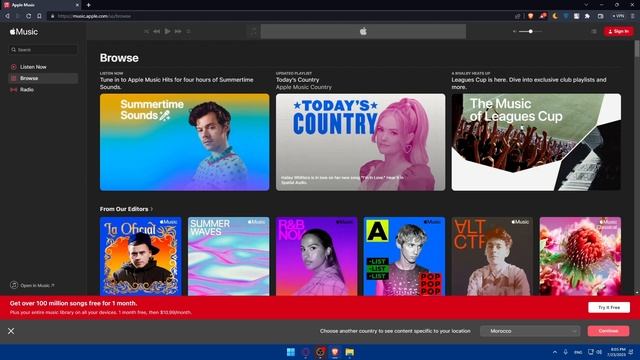Viewport: 640px width, 360px height.
Task: Bookmark this page icon
Action: (40, 16)
